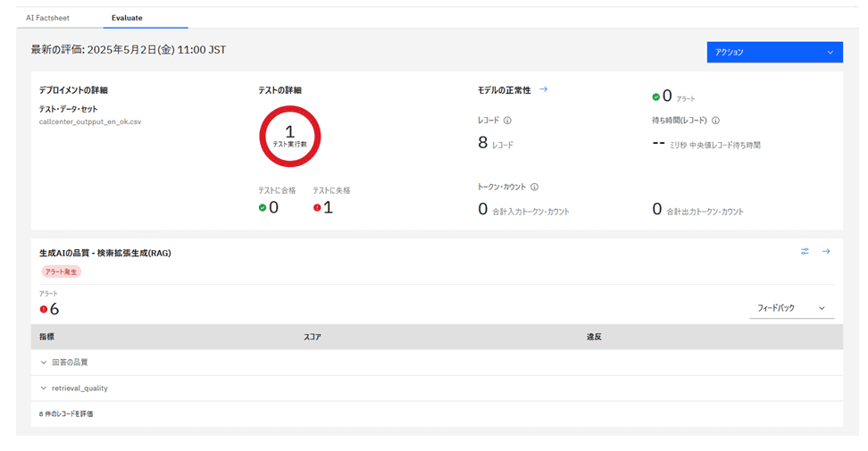Image resolution: width=868 pixels, height=451 pixels.
Task: Click red error icon beside 6 alerts
Action: coord(44,309)
